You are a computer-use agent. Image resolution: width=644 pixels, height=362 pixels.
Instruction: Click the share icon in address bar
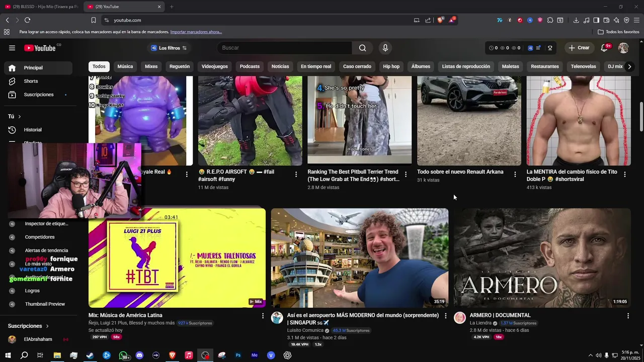[428, 20]
